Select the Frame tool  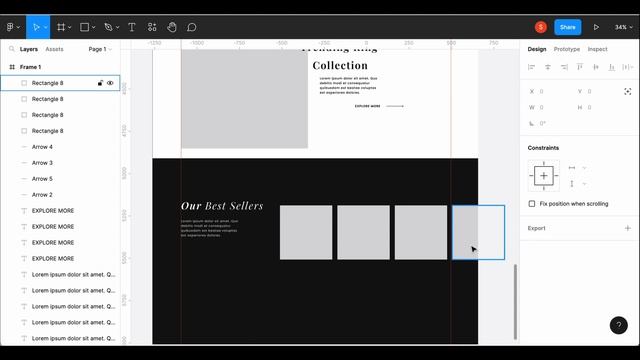click(61, 27)
